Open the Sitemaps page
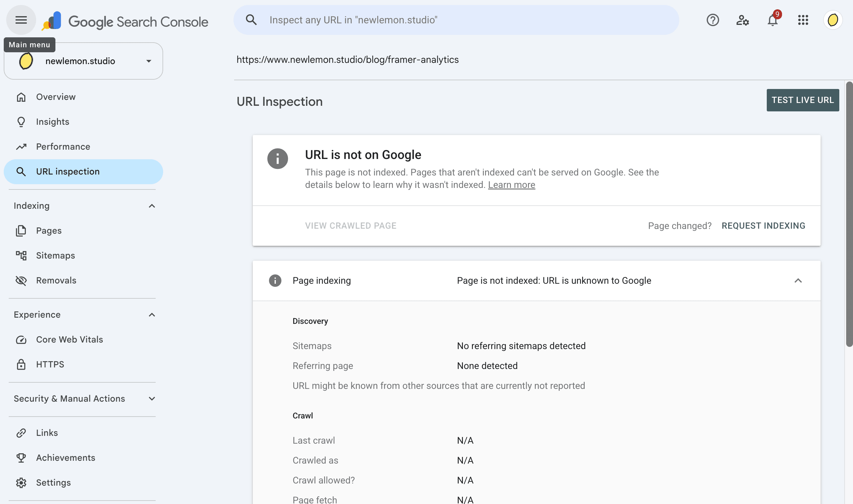 click(x=84, y=255)
